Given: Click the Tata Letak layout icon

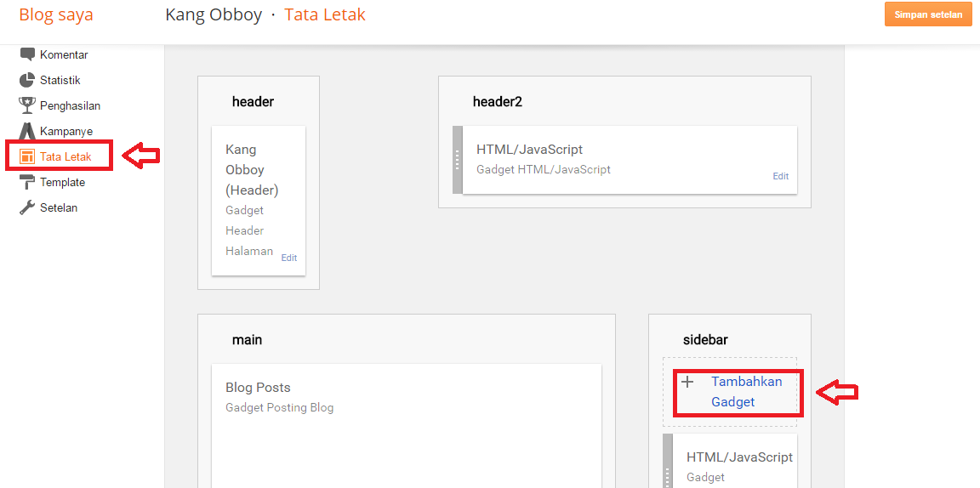Looking at the screenshot, I should (x=27, y=156).
